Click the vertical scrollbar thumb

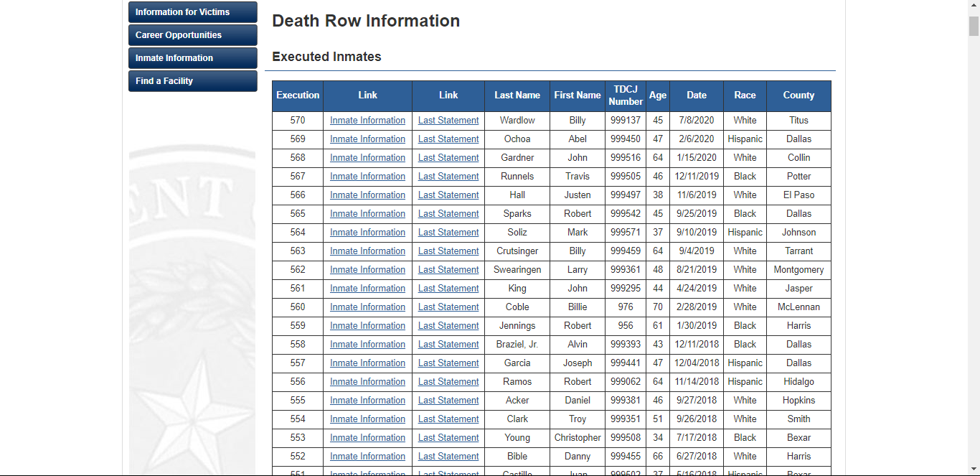974,26
